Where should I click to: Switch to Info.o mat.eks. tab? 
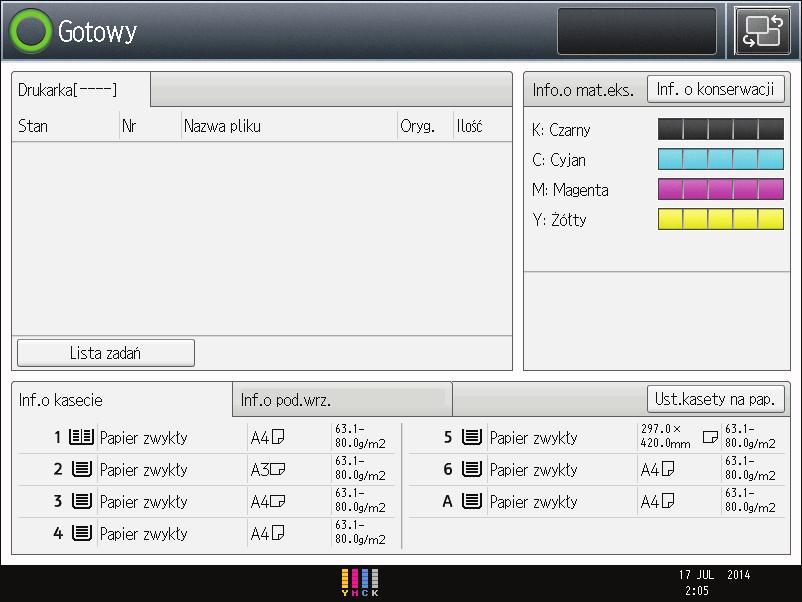[x=583, y=90]
